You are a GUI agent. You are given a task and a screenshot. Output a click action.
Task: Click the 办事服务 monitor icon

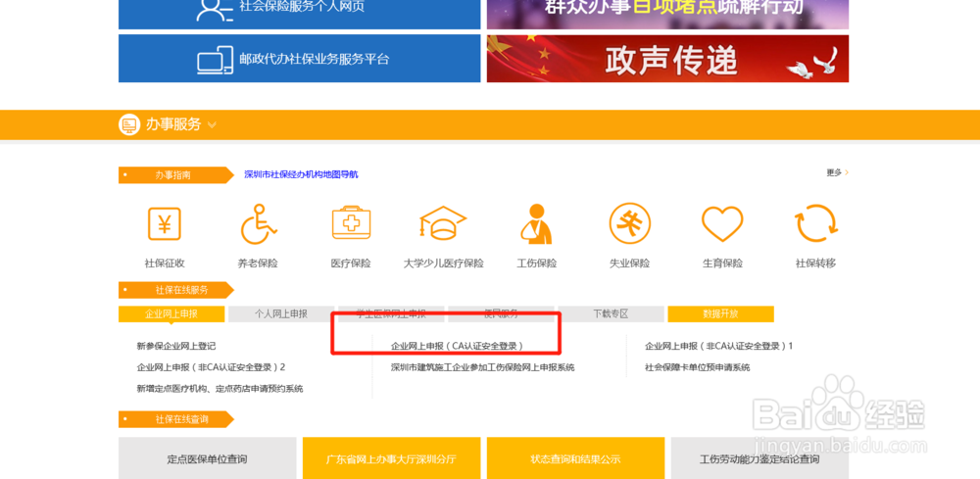128,125
